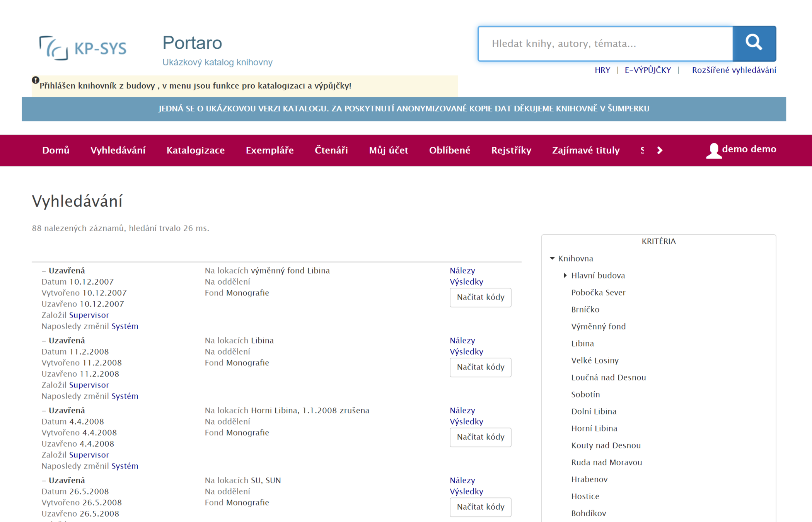Go to Rejstříky in navigation
The image size is (812, 522).
511,150
